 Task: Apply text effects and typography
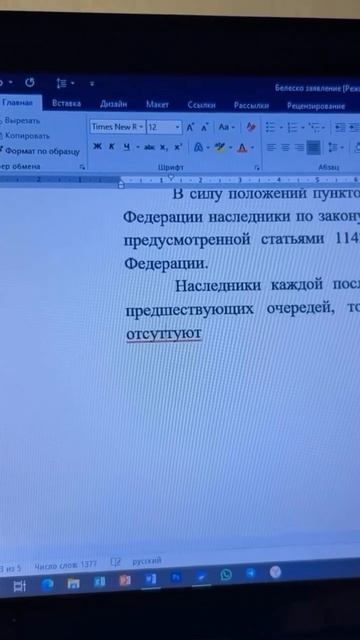[199, 147]
